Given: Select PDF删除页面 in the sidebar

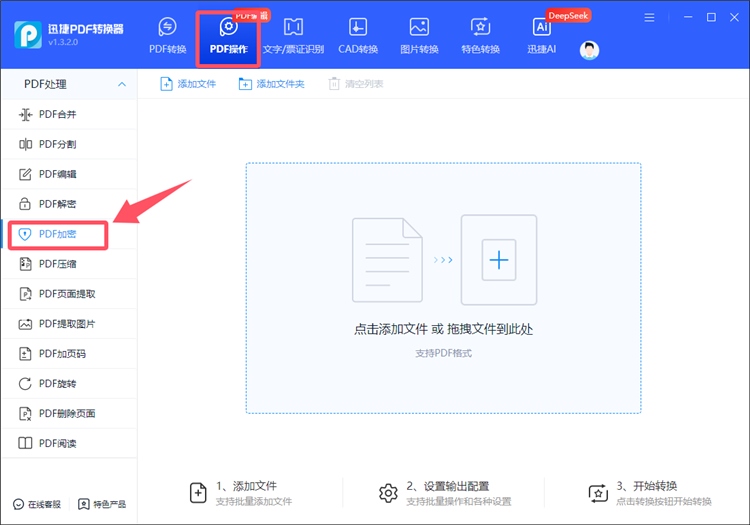Looking at the screenshot, I should [69, 414].
